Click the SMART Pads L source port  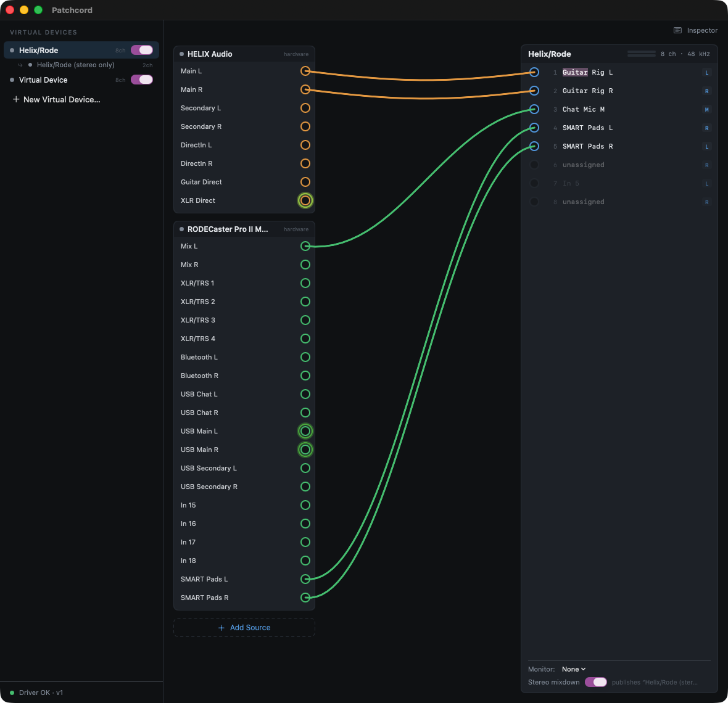pyautogui.click(x=305, y=579)
